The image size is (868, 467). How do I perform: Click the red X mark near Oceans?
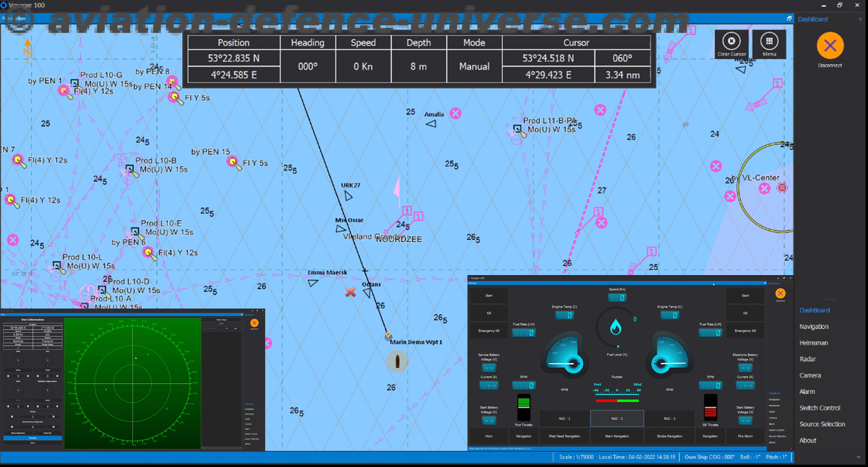[x=350, y=292]
